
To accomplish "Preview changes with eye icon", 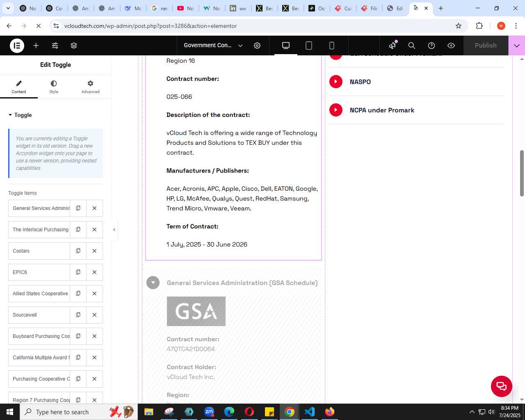I will click(x=451, y=46).
